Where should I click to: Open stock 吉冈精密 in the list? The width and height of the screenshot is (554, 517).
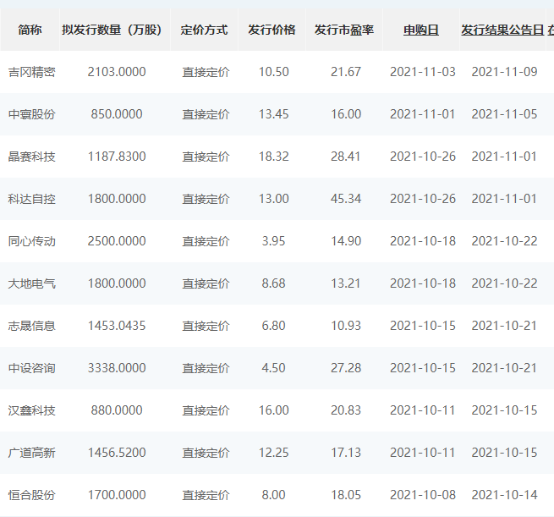(x=32, y=72)
